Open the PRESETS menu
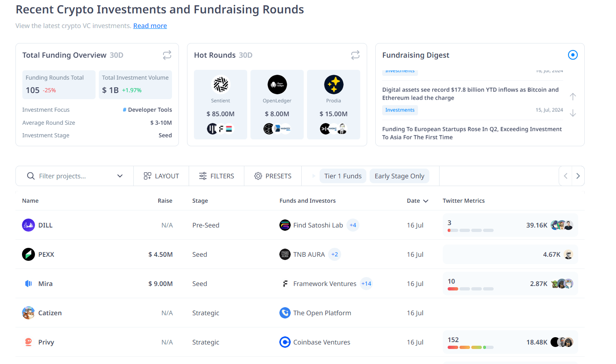Viewport: 616px width, 364px height. pos(273,176)
